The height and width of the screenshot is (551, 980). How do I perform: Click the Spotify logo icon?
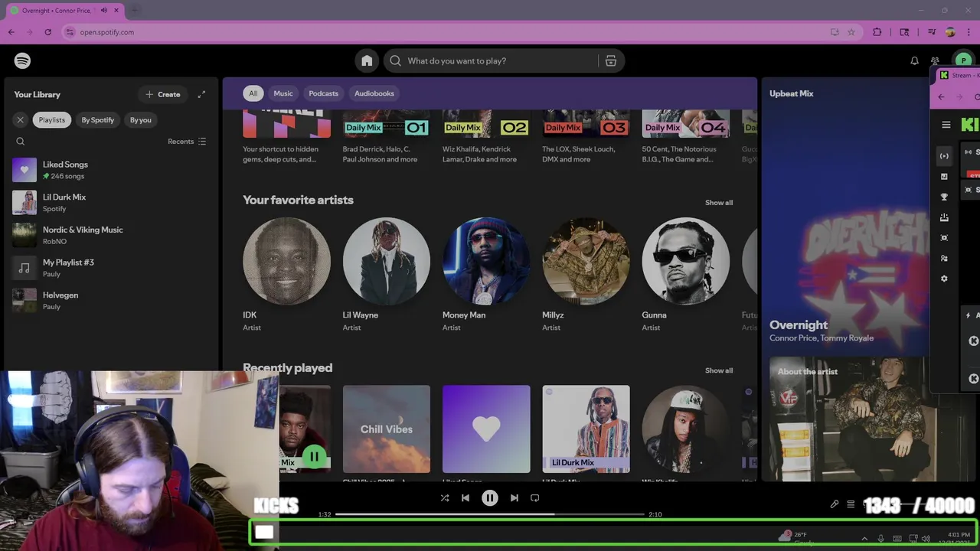(22, 60)
